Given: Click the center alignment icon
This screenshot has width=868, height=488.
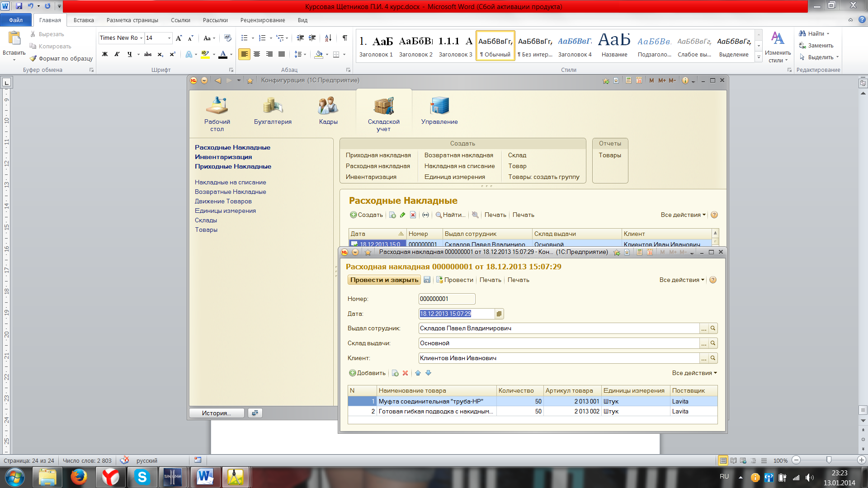Looking at the screenshot, I should pos(257,54).
